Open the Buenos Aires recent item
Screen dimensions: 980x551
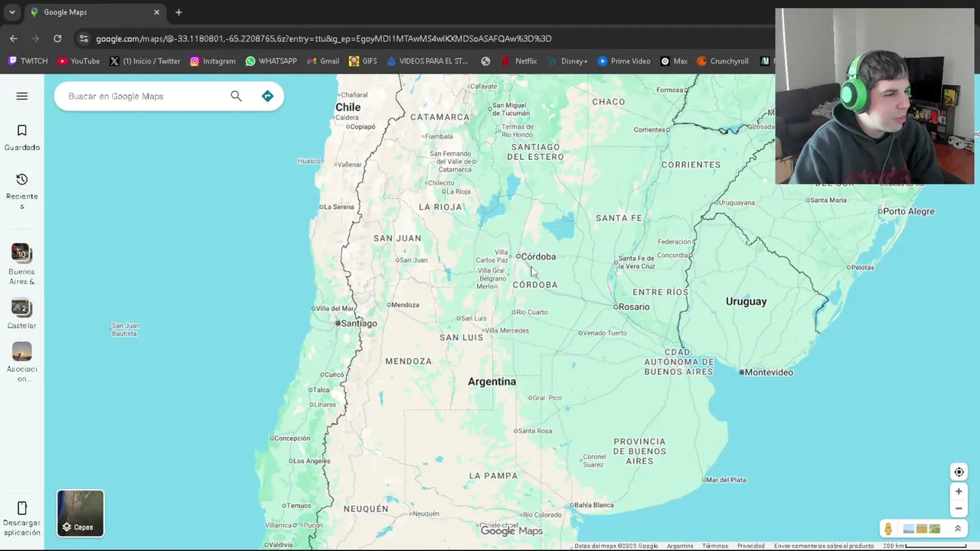(x=21, y=264)
